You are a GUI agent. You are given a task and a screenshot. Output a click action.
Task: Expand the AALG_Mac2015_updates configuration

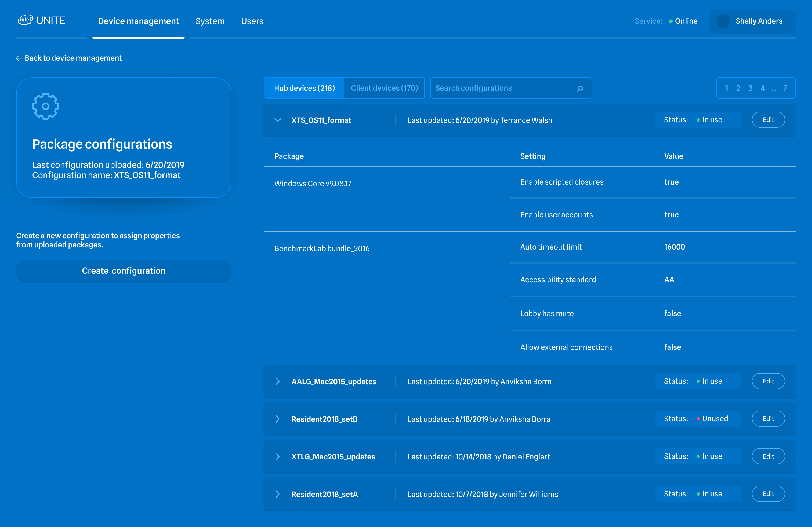click(277, 382)
